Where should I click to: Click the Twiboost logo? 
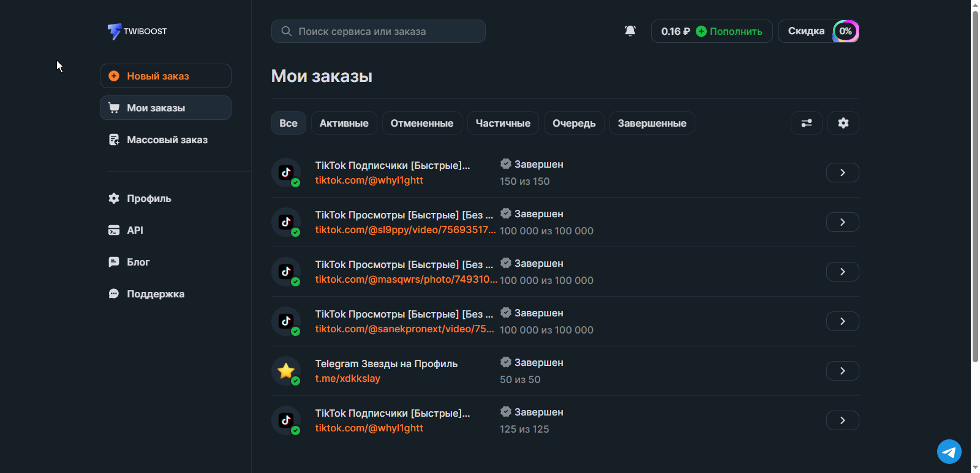pos(137,31)
